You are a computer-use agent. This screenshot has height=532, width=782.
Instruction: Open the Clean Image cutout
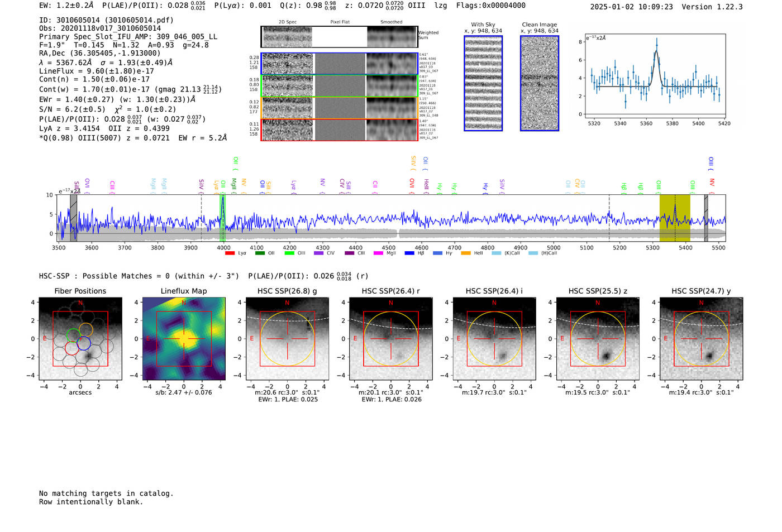coord(540,83)
